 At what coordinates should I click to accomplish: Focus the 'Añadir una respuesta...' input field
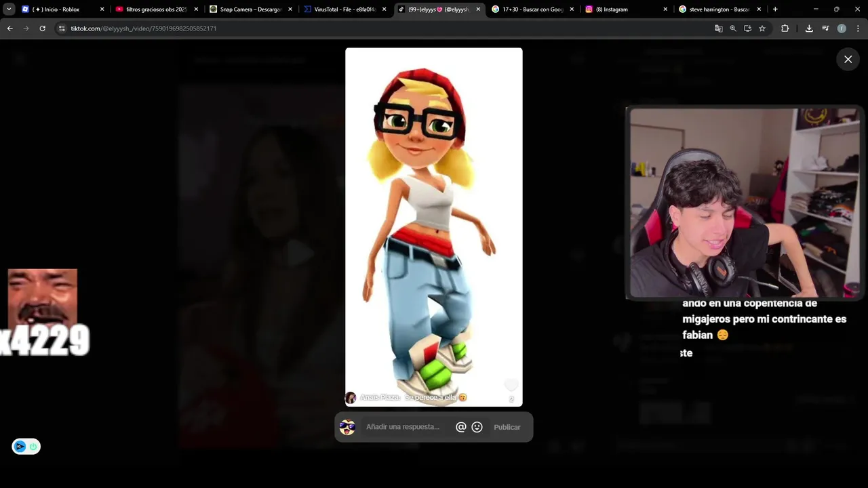(403, 427)
